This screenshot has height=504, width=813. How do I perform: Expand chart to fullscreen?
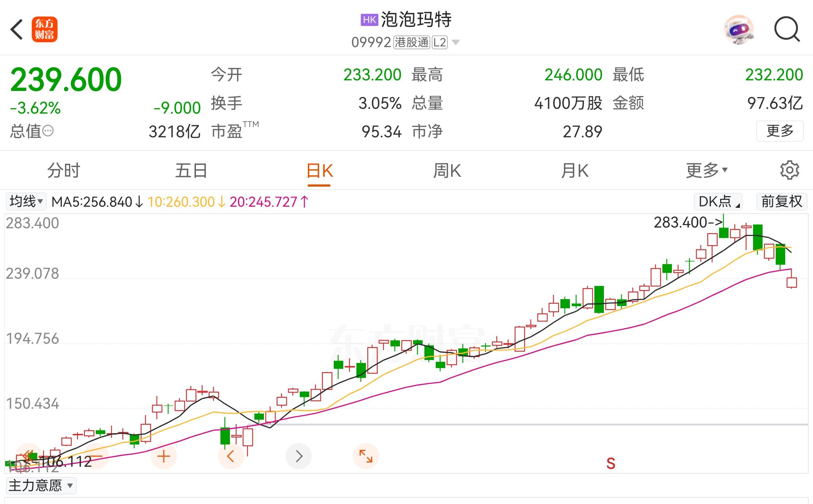pos(366,456)
